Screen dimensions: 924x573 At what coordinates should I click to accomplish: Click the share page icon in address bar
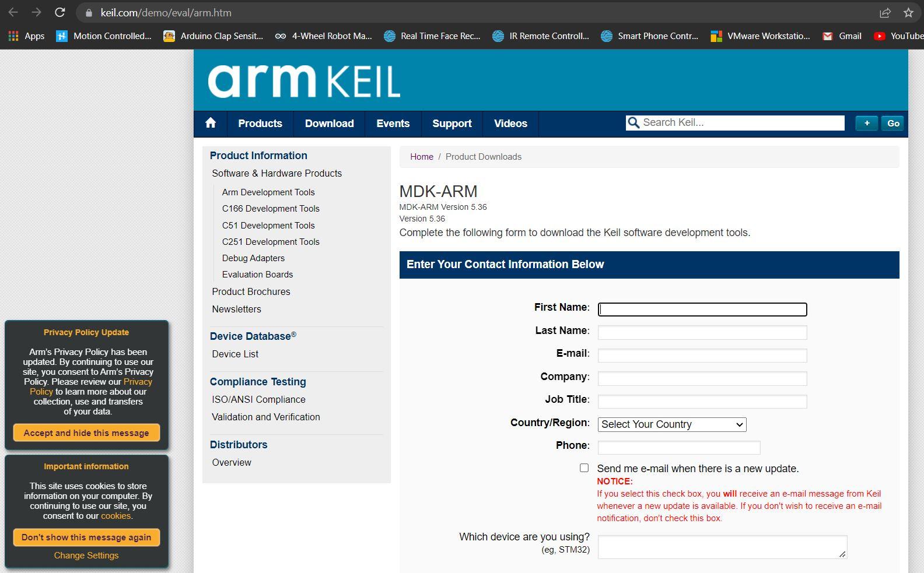pos(885,12)
